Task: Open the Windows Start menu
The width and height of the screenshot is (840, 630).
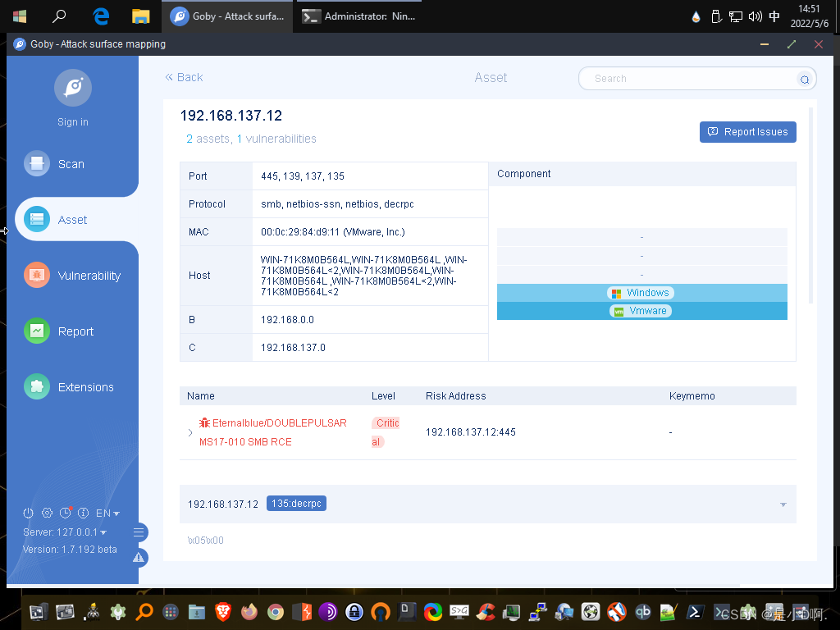Action: point(20,16)
